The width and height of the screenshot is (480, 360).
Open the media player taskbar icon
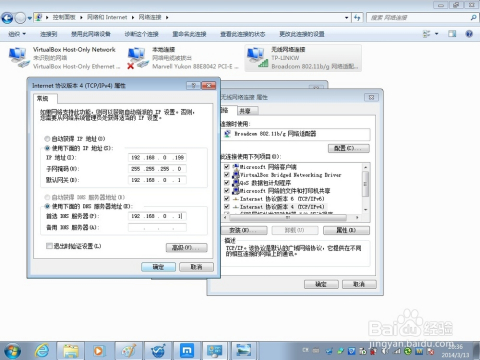[99, 351]
